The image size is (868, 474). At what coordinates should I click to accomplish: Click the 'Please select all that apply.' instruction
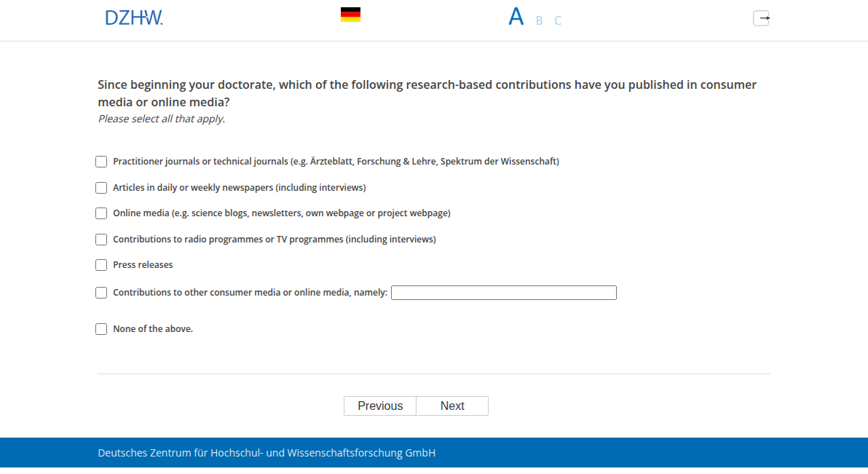(162, 119)
